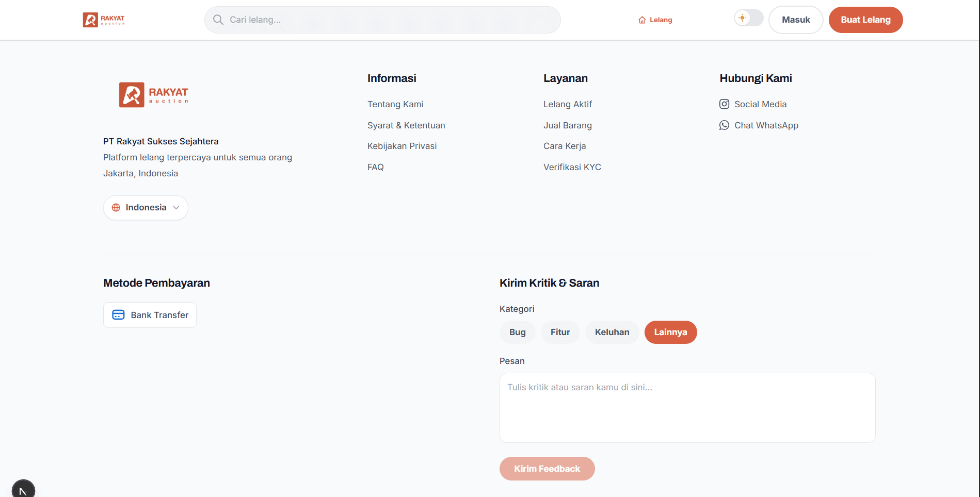Click the Instagram icon next to Social Media
The width and height of the screenshot is (980, 497).
(724, 104)
